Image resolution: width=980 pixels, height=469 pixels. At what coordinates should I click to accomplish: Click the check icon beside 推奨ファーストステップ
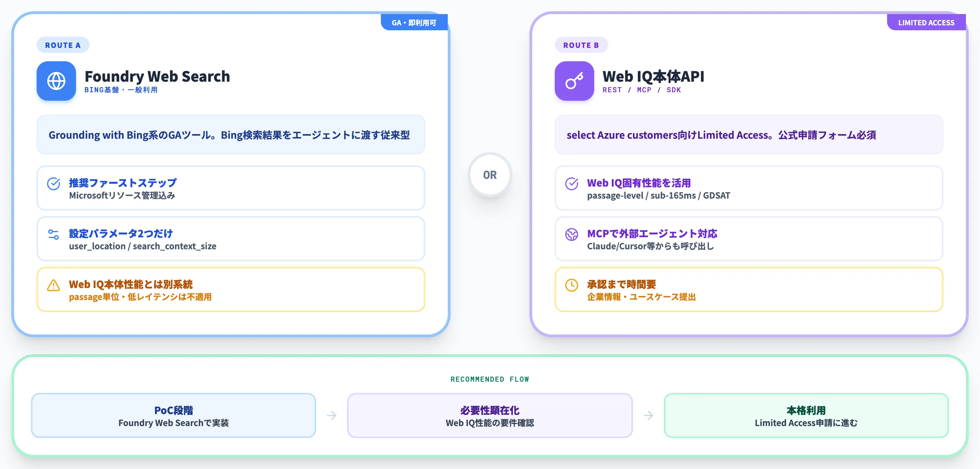(54, 184)
